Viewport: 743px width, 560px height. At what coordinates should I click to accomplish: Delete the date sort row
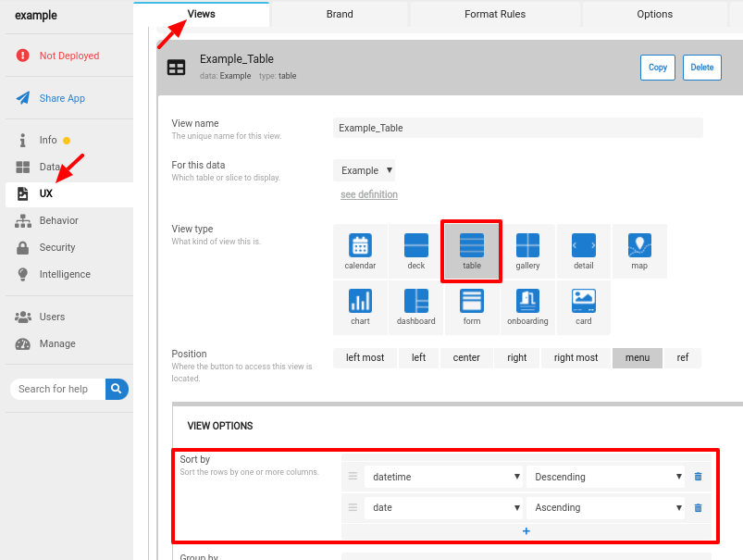click(698, 508)
